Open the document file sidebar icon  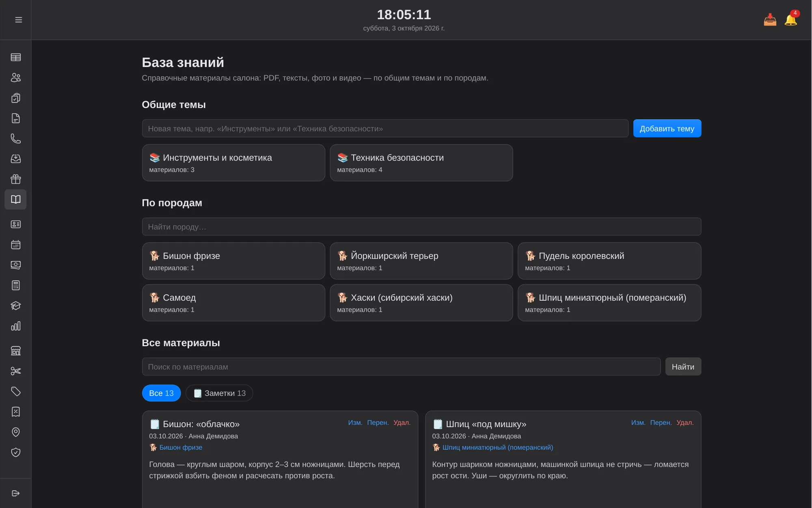tap(16, 118)
